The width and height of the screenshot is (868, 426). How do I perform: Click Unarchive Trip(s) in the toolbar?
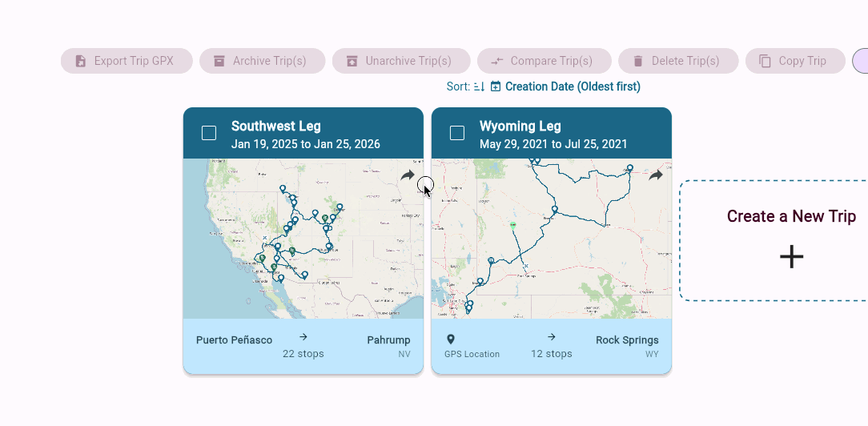pyautogui.click(x=401, y=61)
